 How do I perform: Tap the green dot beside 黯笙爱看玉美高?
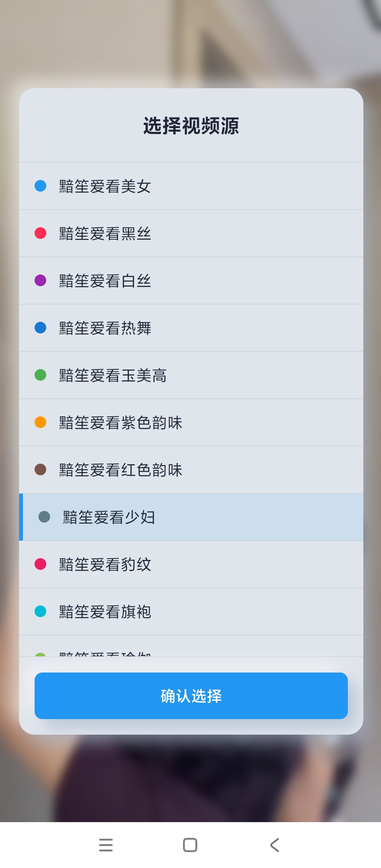pyautogui.click(x=41, y=375)
